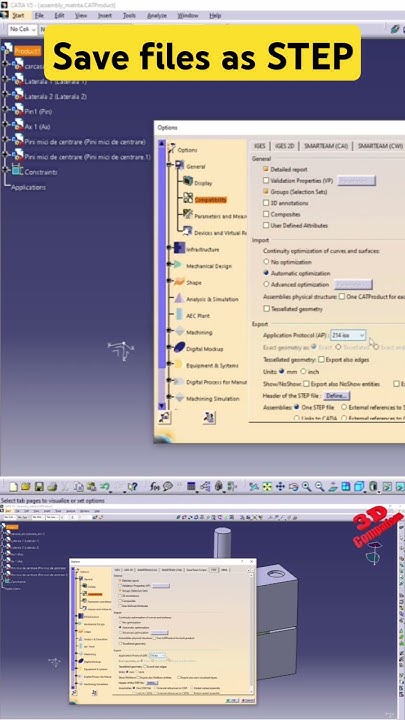
Task: Expand Machining in Options tree
Action: coord(170,331)
